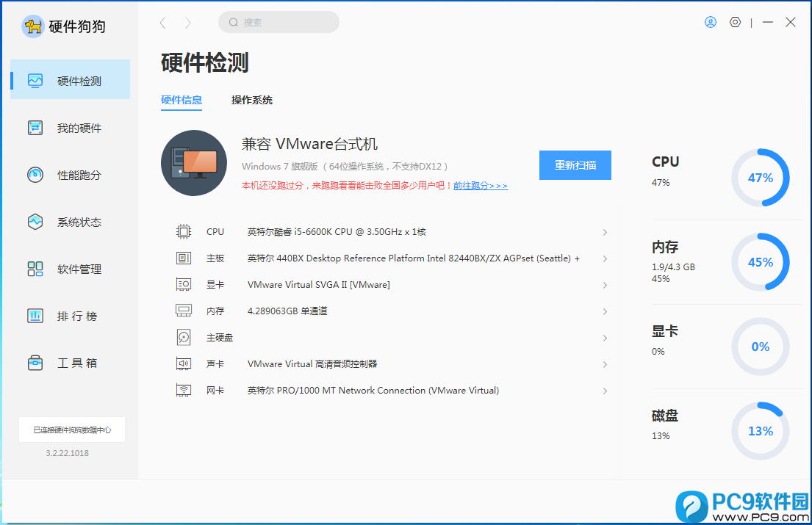The image size is (812, 525).
Task: Expand the 主硬盘 row chevron
Action: (x=605, y=338)
